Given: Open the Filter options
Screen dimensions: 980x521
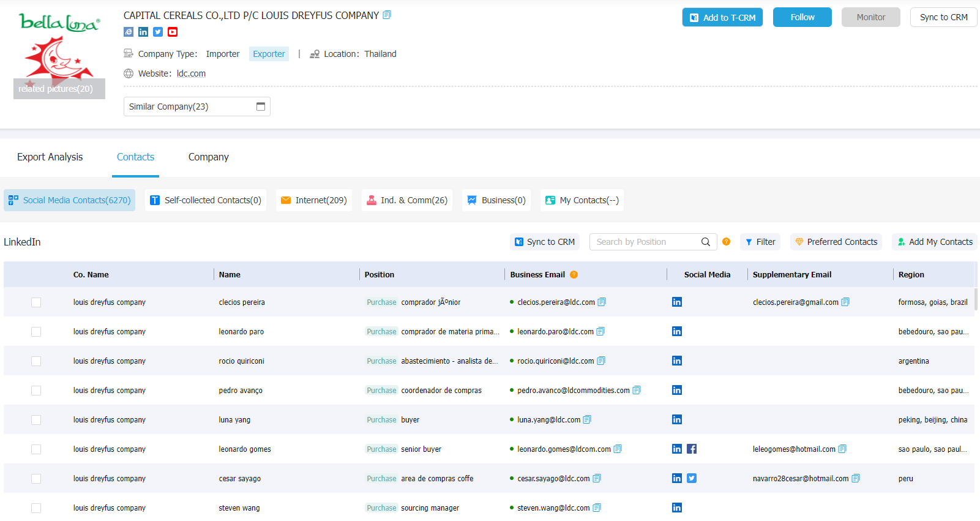Looking at the screenshot, I should pos(760,242).
